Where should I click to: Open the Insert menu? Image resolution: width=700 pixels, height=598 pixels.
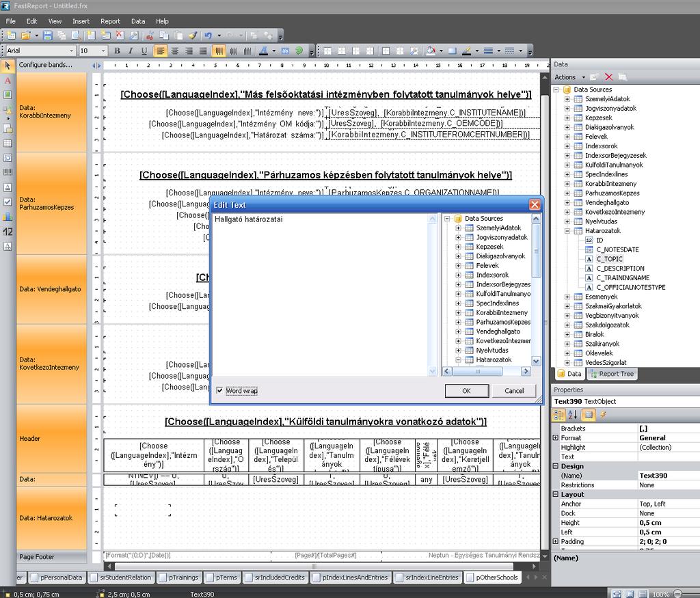click(81, 21)
